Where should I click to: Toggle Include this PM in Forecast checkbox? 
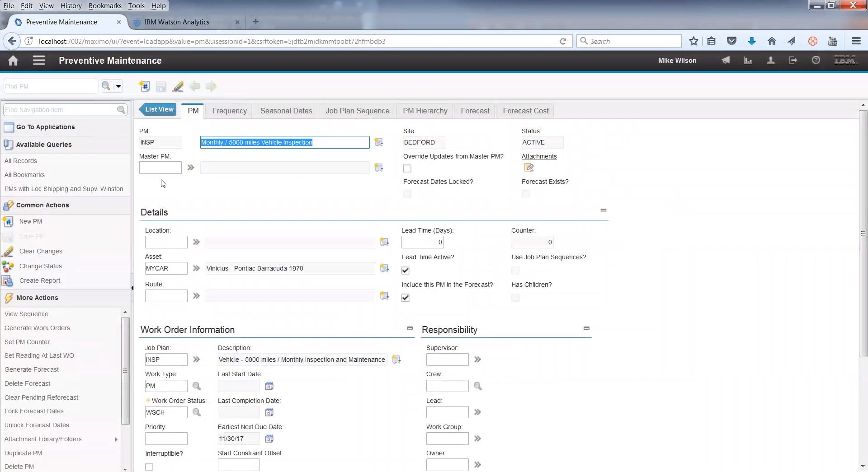406,298
